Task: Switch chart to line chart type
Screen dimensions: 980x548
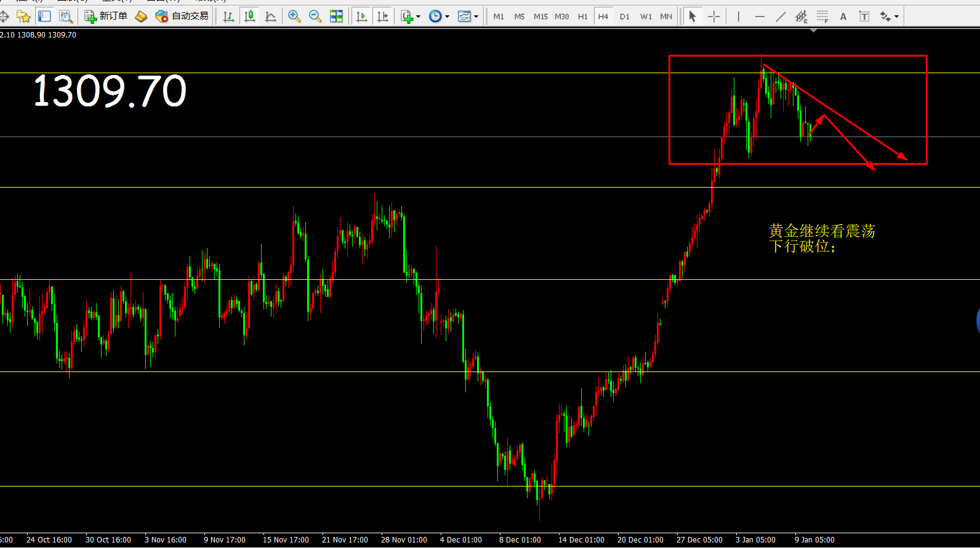Action: (270, 17)
